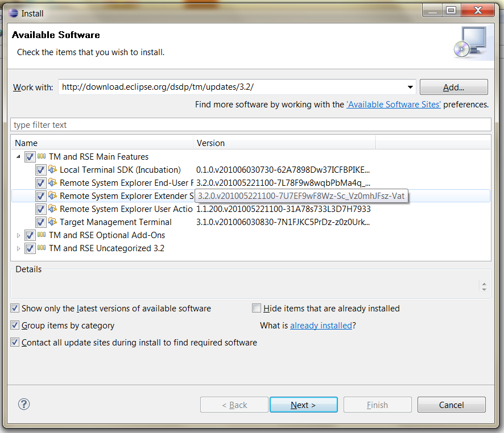The image size is (504, 433).
Task: Open help with the question mark icon
Action: (x=24, y=404)
